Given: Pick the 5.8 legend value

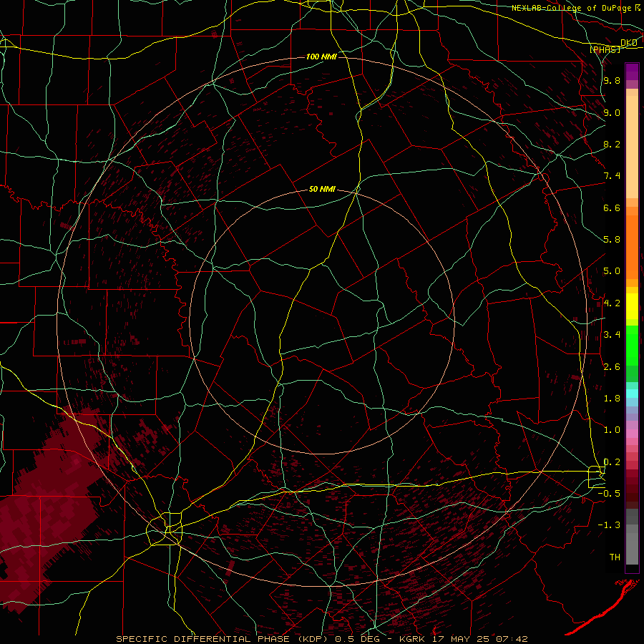Looking at the screenshot, I should click(x=612, y=240).
